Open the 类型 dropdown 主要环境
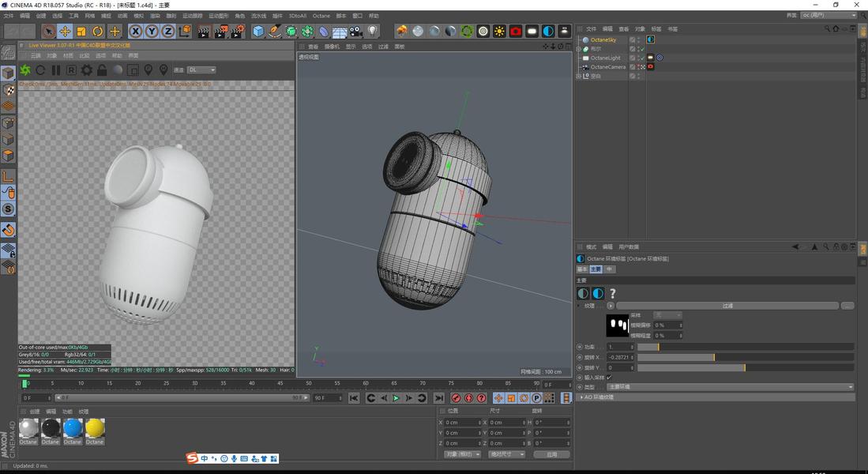 [730, 387]
